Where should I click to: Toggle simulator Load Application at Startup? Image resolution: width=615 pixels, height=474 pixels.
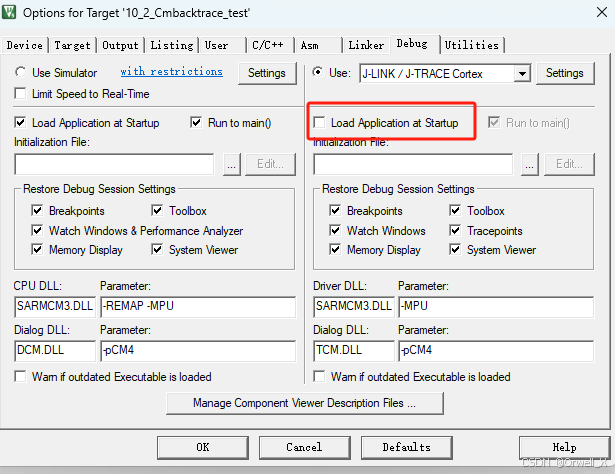coord(20,122)
